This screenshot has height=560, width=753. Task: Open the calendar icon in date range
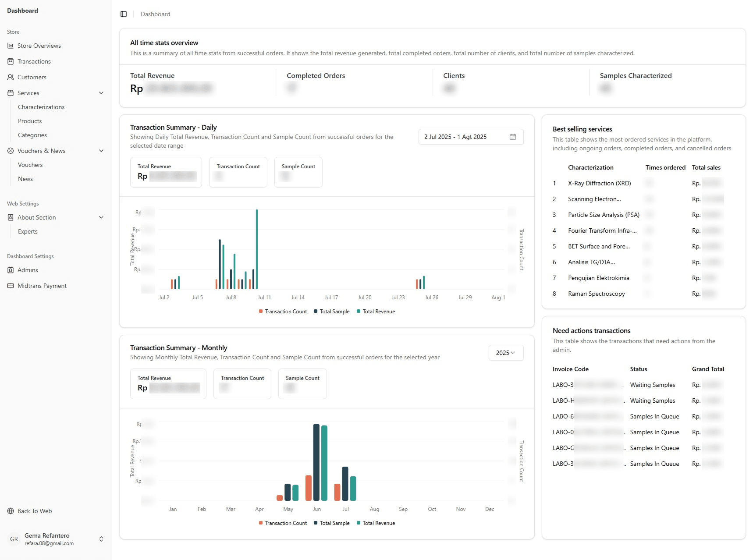tap(512, 137)
